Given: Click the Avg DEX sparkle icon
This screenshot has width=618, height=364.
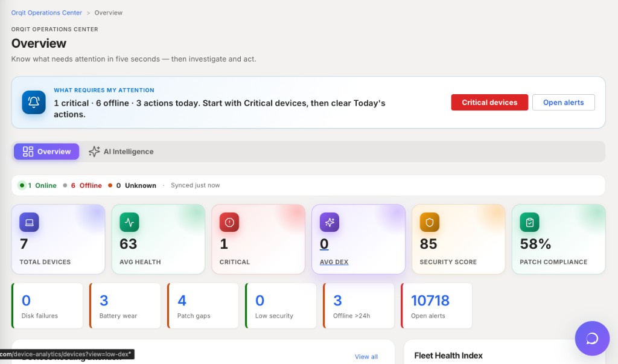Looking at the screenshot, I should (x=330, y=222).
